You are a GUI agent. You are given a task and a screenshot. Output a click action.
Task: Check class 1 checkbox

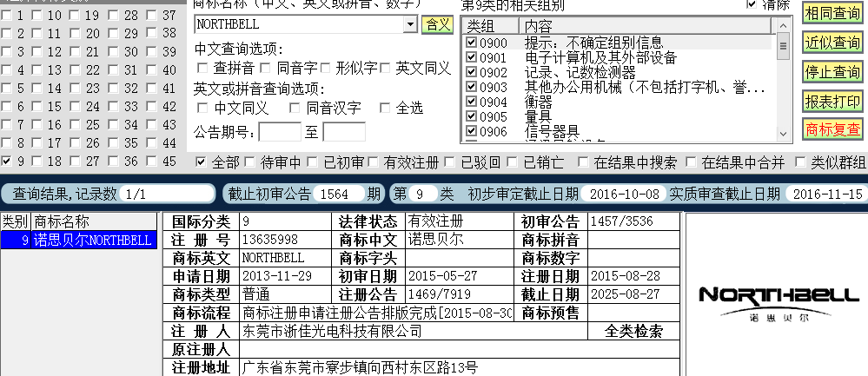click(7, 16)
